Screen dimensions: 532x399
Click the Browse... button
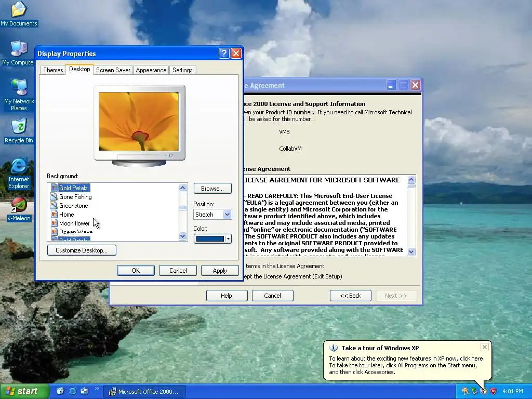pyautogui.click(x=212, y=188)
